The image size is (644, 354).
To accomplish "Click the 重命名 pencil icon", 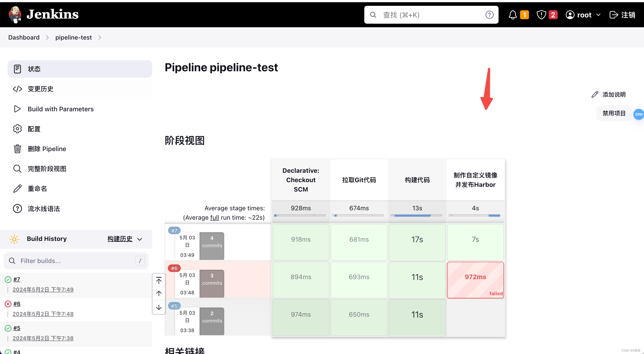I will 17,188.
